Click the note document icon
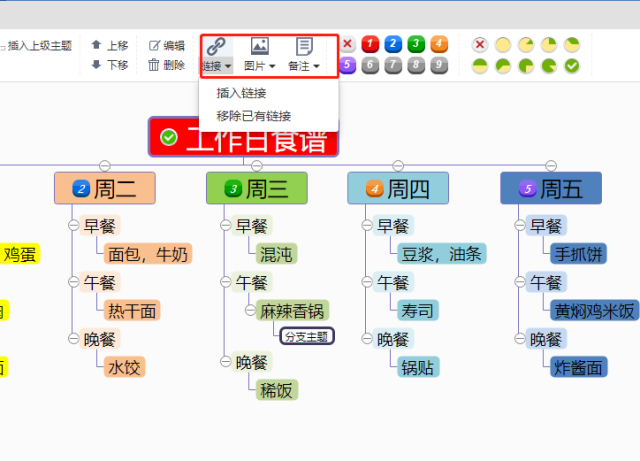 pyautogui.click(x=304, y=47)
